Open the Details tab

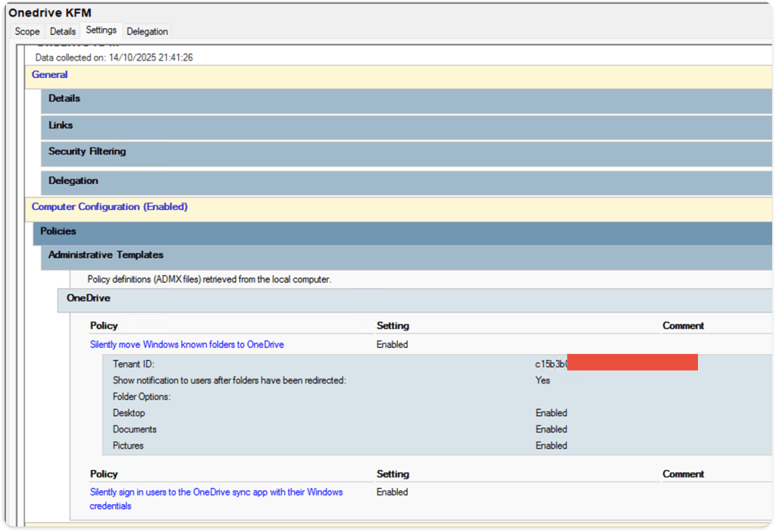[63, 31]
